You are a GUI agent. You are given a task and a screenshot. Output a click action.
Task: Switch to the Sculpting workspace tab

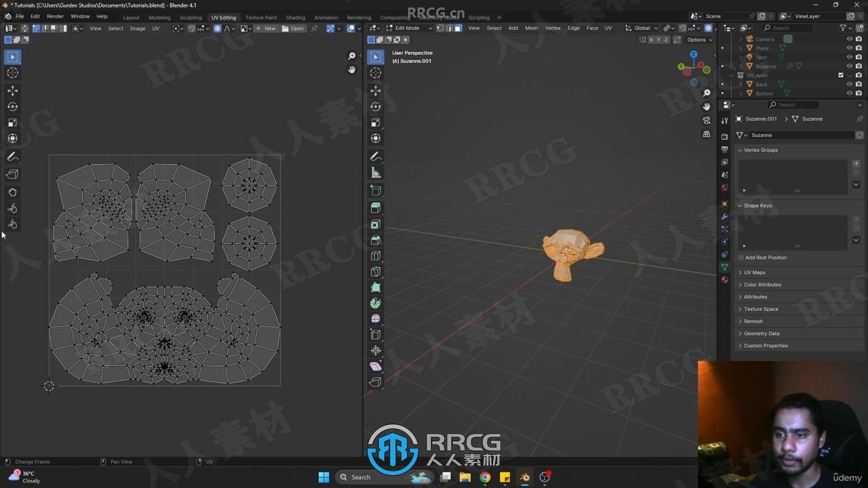(x=191, y=18)
